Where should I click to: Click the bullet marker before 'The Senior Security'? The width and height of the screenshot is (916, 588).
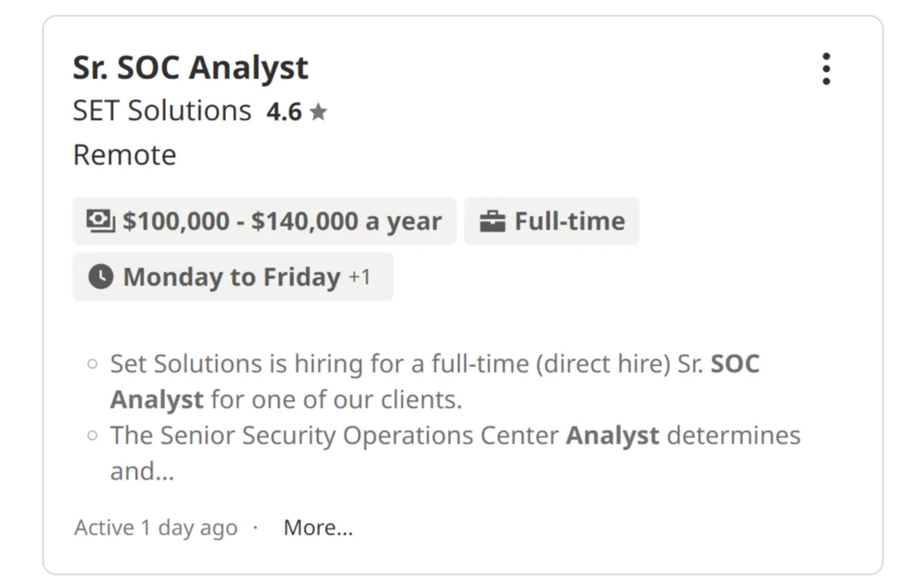(x=92, y=435)
